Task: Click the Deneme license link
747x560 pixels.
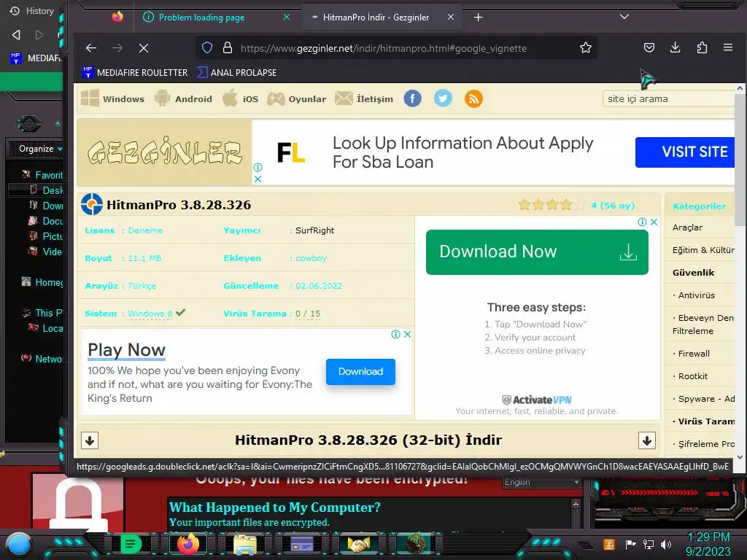Action: pyautogui.click(x=145, y=230)
